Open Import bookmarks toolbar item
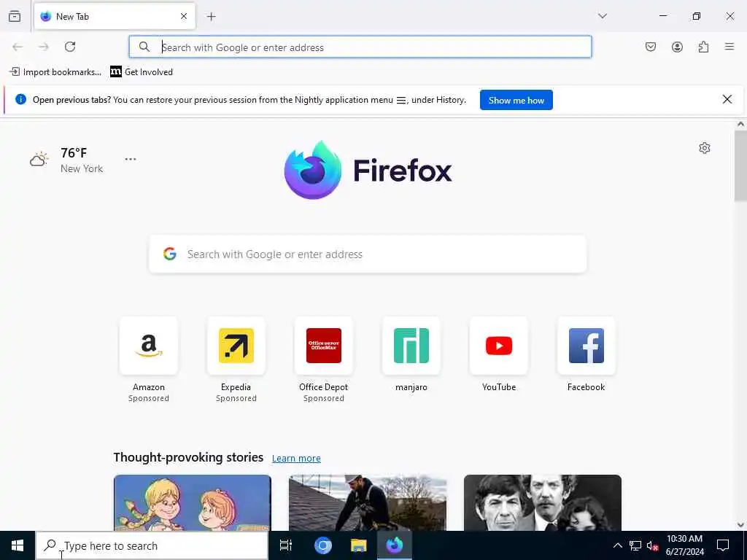Viewport: 747px width, 560px height. point(55,72)
